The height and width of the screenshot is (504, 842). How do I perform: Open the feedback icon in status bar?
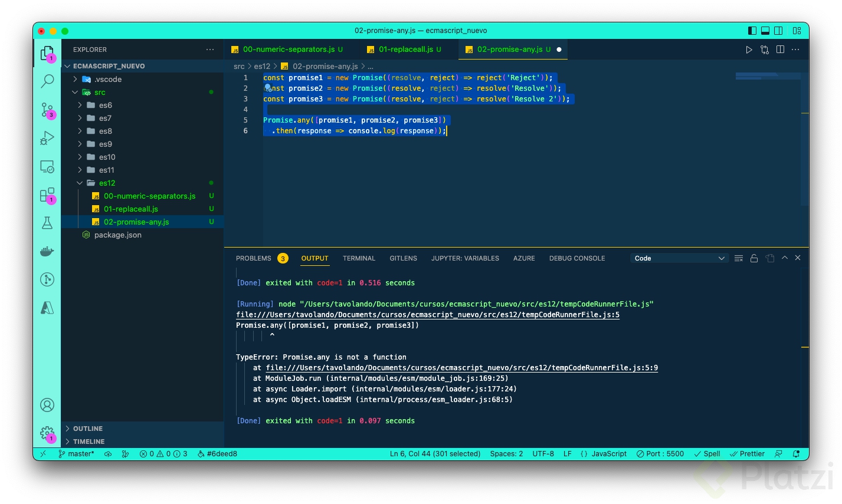[779, 454]
